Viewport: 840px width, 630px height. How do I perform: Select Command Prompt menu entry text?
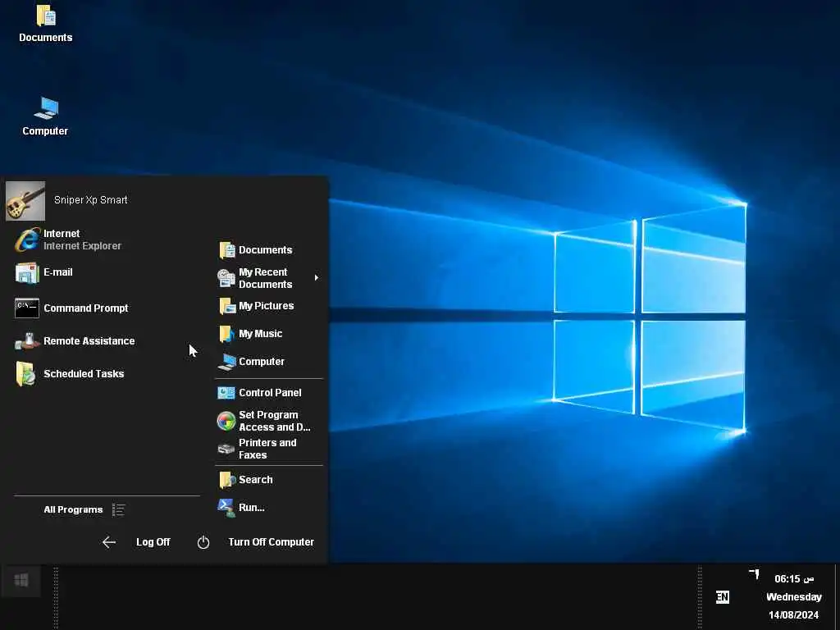[85, 308]
